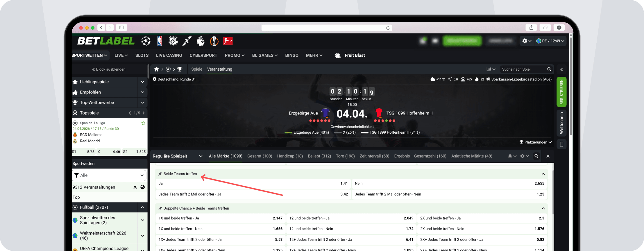Expand the Lieblingsspiele section
This screenshot has height=251, width=644.
pos(142,82)
